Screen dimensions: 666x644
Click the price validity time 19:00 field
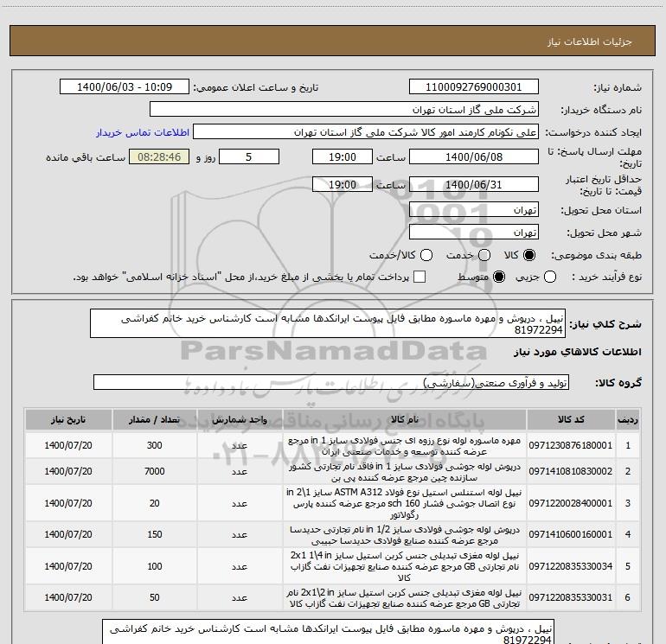point(343,185)
